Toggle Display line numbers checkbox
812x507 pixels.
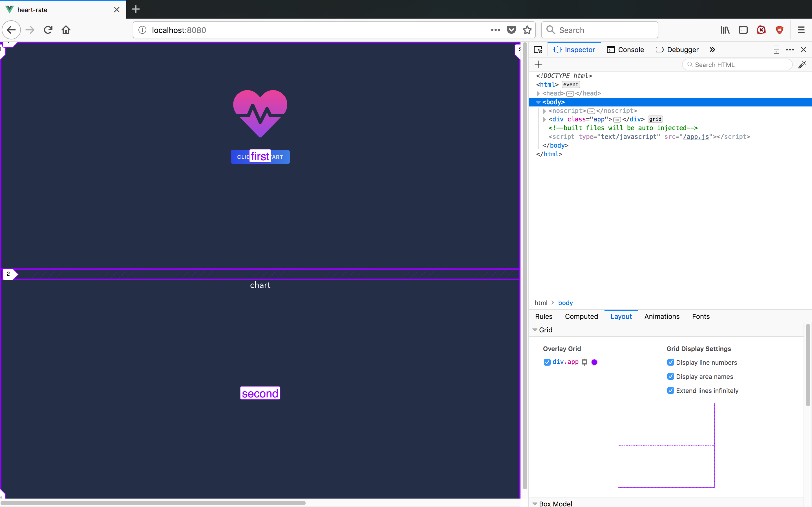point(670,362)
